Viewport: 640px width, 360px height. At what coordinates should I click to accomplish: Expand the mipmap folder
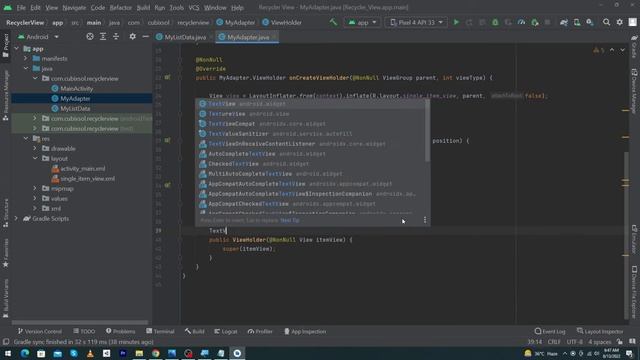click(x=35, y=189)
